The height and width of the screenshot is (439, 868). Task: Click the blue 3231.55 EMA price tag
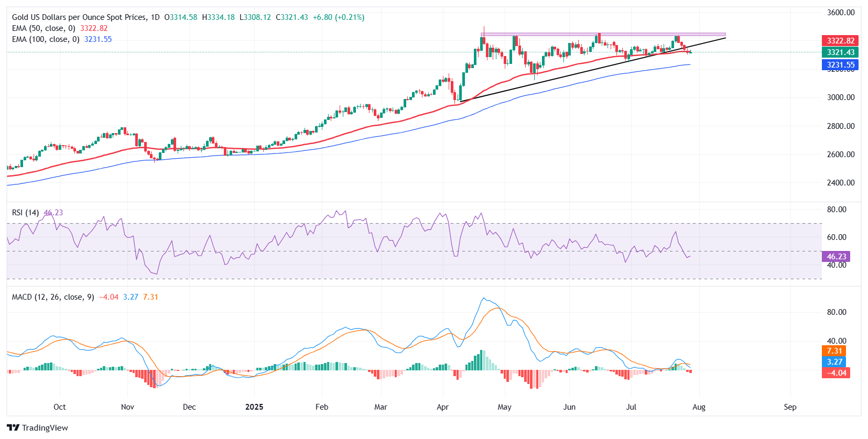click(840, 65)
